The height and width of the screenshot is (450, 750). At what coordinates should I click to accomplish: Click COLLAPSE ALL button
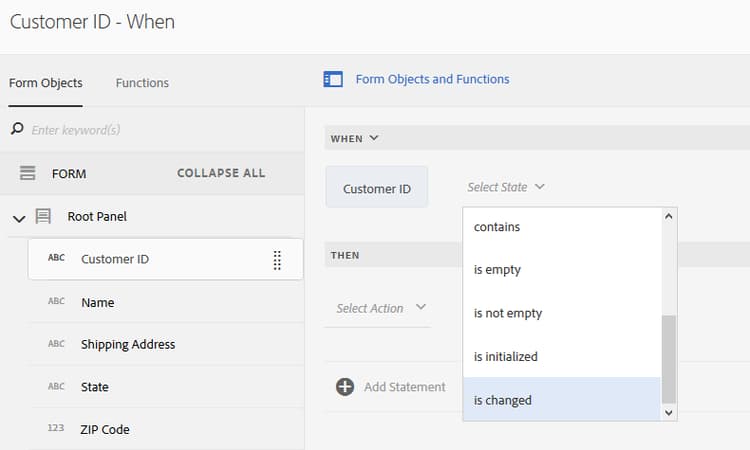221,173
